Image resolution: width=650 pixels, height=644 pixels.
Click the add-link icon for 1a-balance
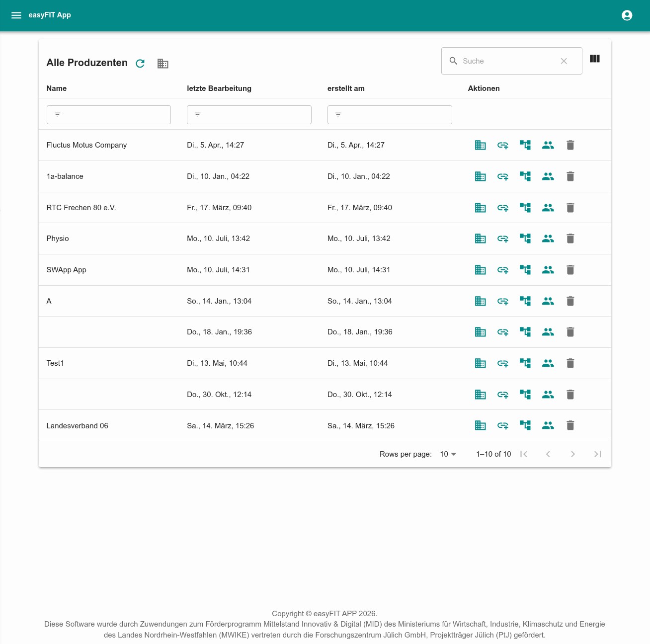(x=502, y=176)
